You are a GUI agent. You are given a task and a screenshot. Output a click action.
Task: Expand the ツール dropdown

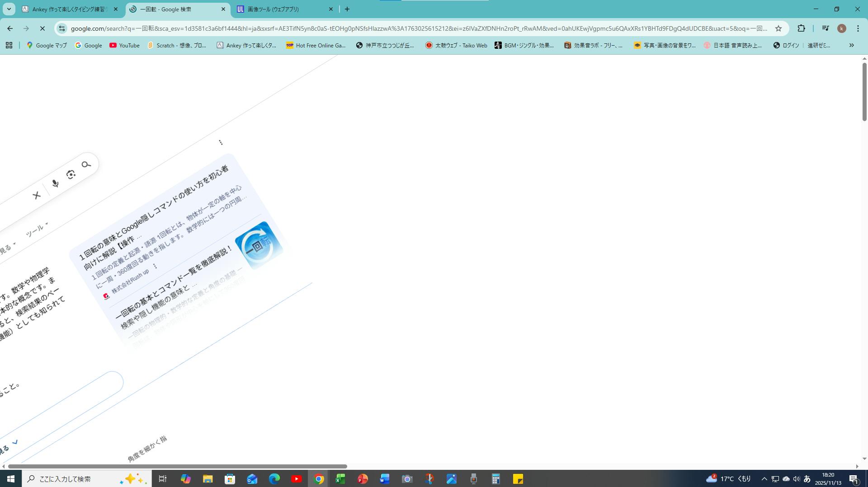[x=36, y=230]
